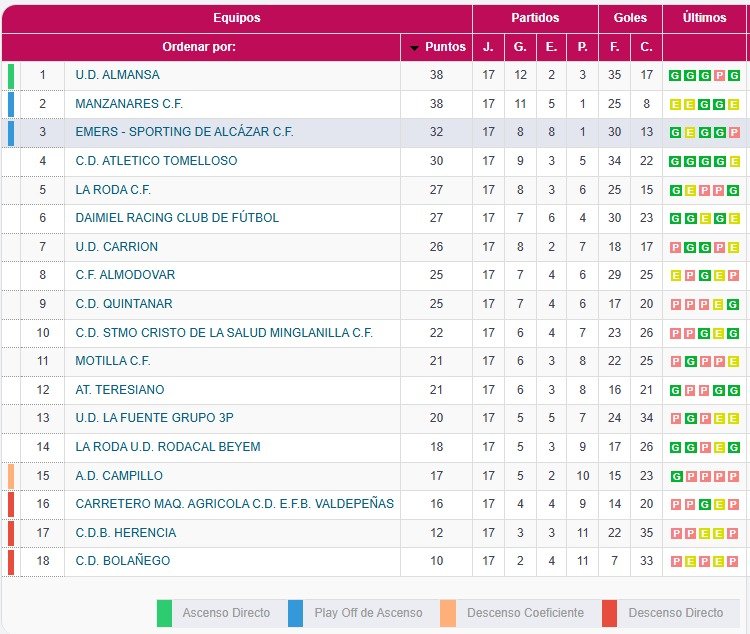This screenshot has height=634, width=750.
Task: Go to the C.D. BOLAÑEGO team page
Action: click(123, 561)
